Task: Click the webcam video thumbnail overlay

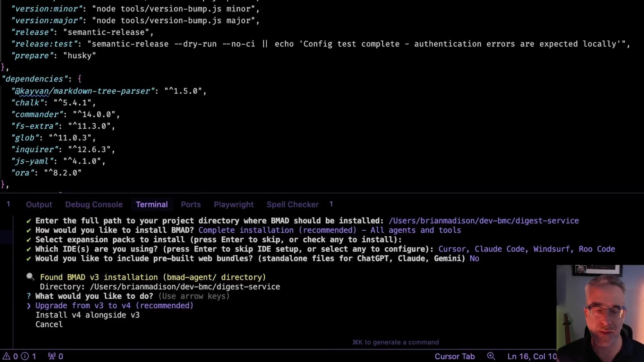Action: [600, 312]
